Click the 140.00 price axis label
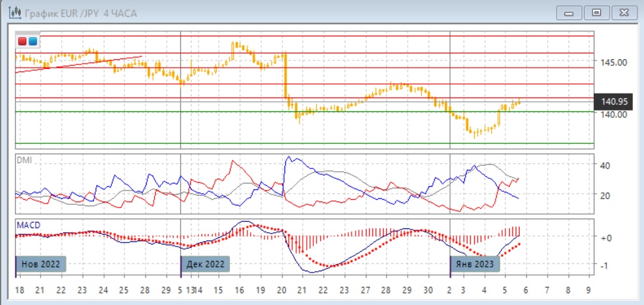The width and height of the screenshot is (644, 305). (614, 114)
